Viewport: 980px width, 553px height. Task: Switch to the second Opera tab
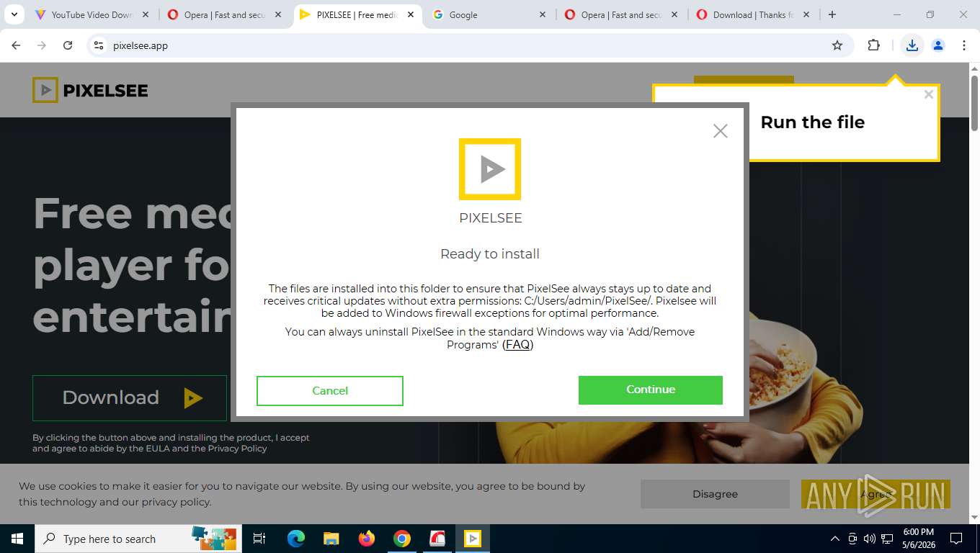621,14
